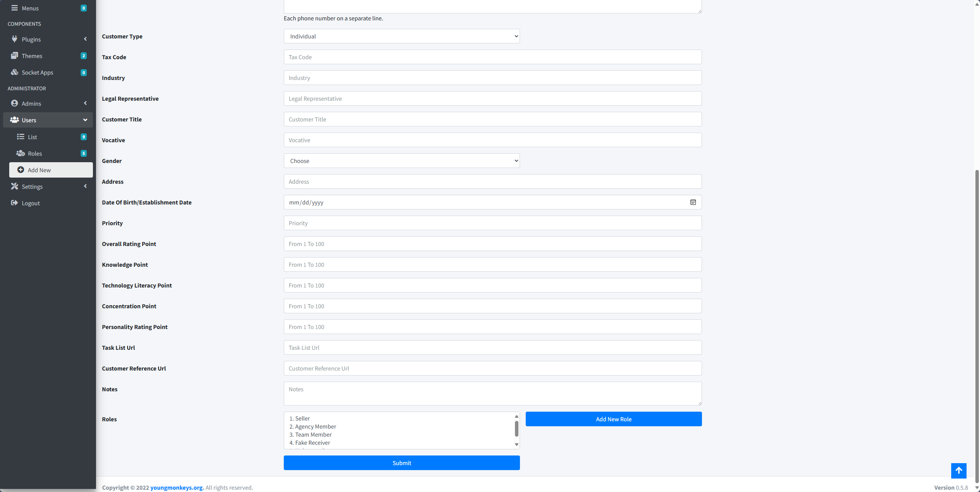Click the Tax Code input field
Image resolution: width=980 pixels, height=492 pixels.
[x=493, y=57]
